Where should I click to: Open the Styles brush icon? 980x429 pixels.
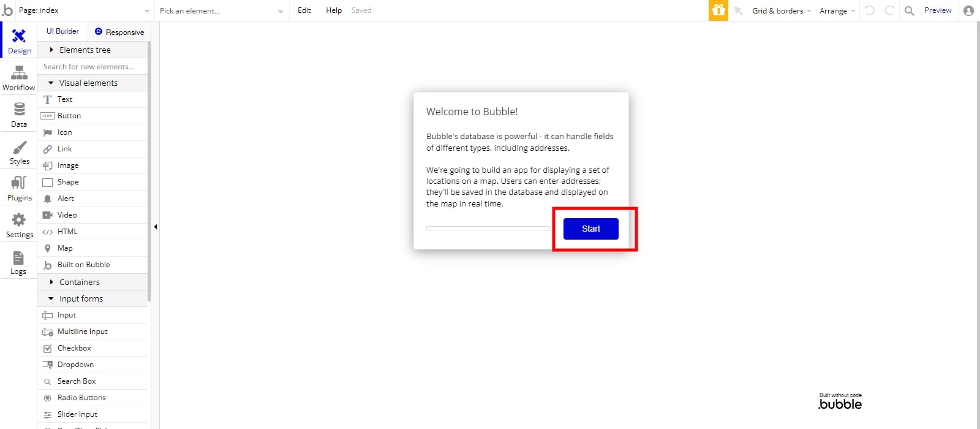(19, 148)
